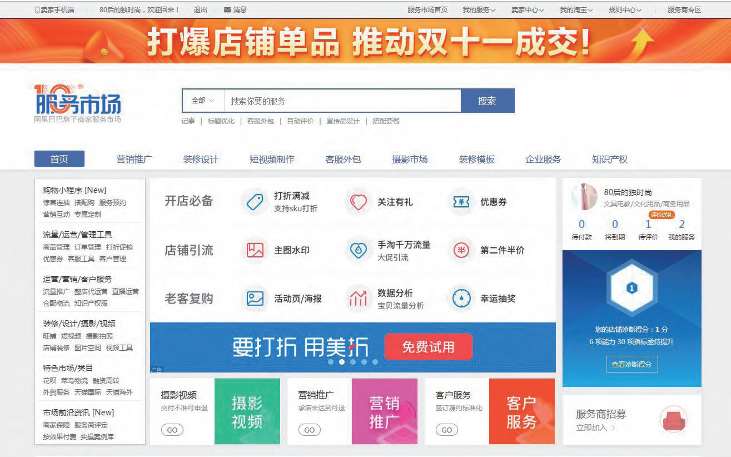Screen dimensions: 731x457
Task: Click the pink 营销推广 tile
Action: (x=385, y=411)
